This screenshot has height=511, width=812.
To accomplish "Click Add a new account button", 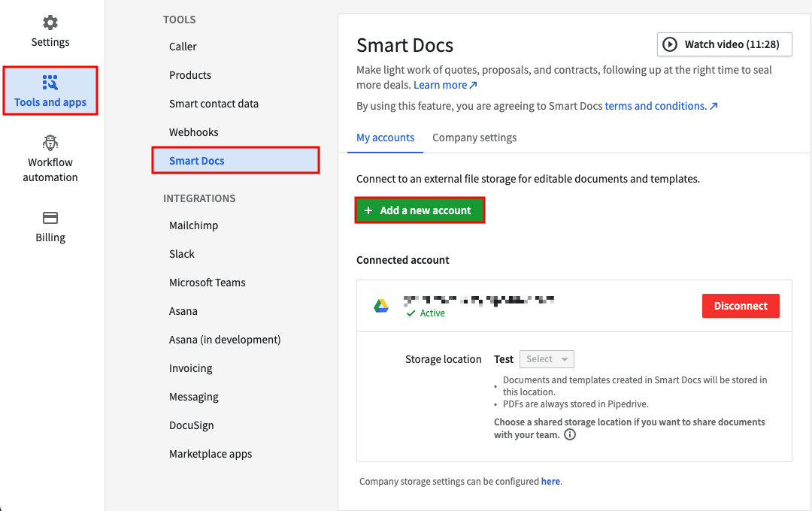I will 420,210.
